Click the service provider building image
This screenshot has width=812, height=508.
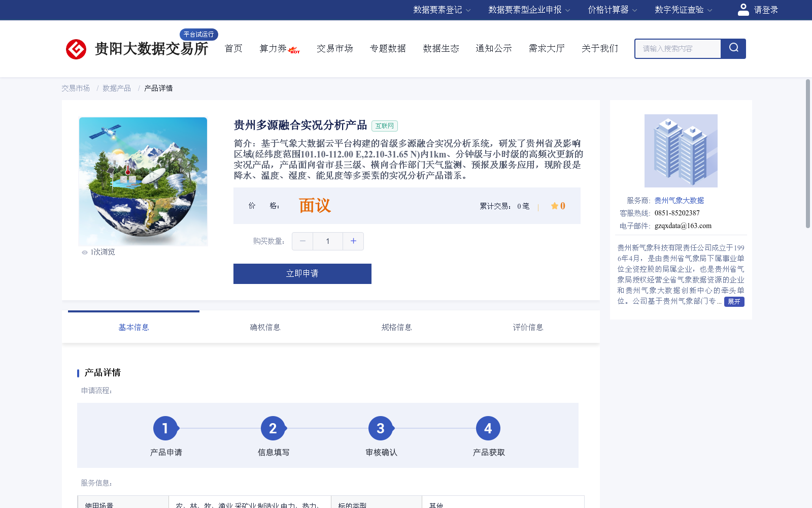click(x=681, y=151)
